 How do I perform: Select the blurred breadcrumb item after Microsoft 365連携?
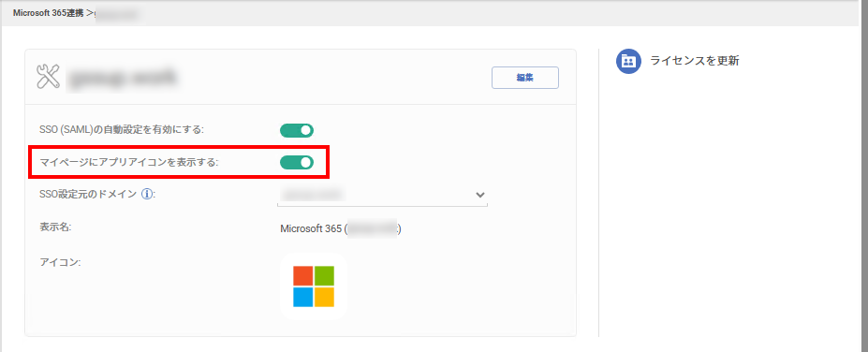pos(116,13)
